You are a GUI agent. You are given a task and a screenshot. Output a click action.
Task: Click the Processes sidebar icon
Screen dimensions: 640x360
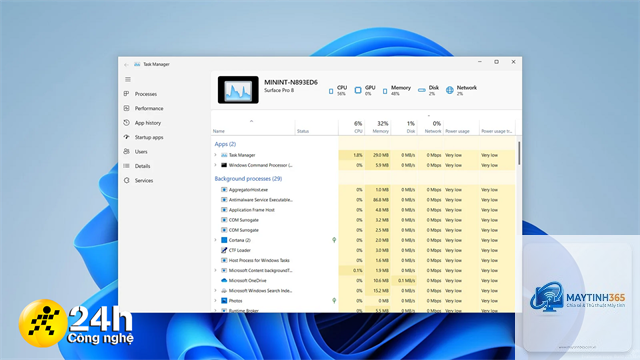coord(127,94)
